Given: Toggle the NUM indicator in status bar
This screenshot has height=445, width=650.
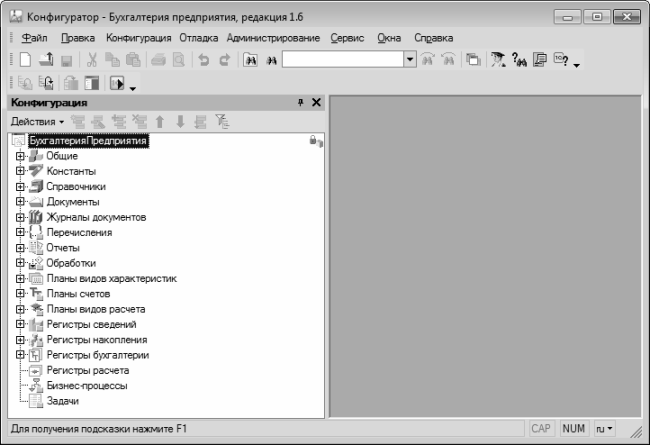Looking at the screenshot, I should click(574, 428).
